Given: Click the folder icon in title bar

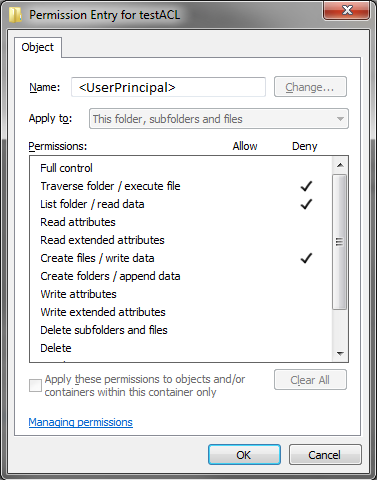Looking at the screenshot, I should coord(15,15).
